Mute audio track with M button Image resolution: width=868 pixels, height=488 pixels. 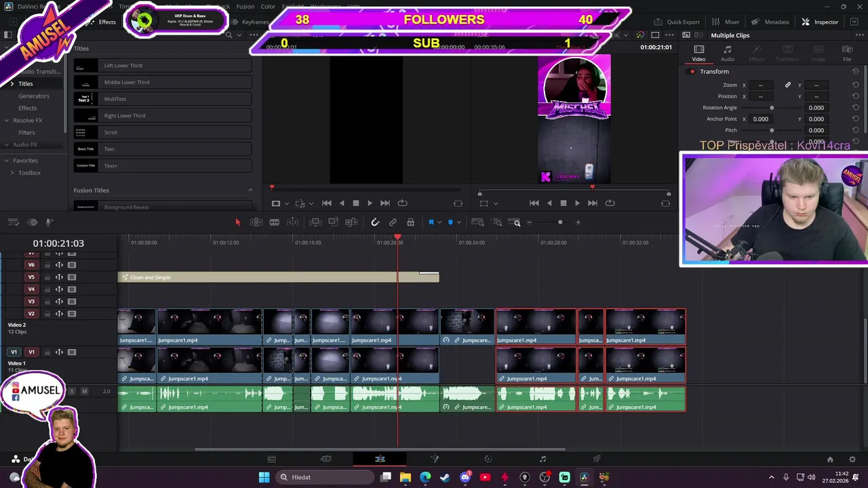coord(84,391)
